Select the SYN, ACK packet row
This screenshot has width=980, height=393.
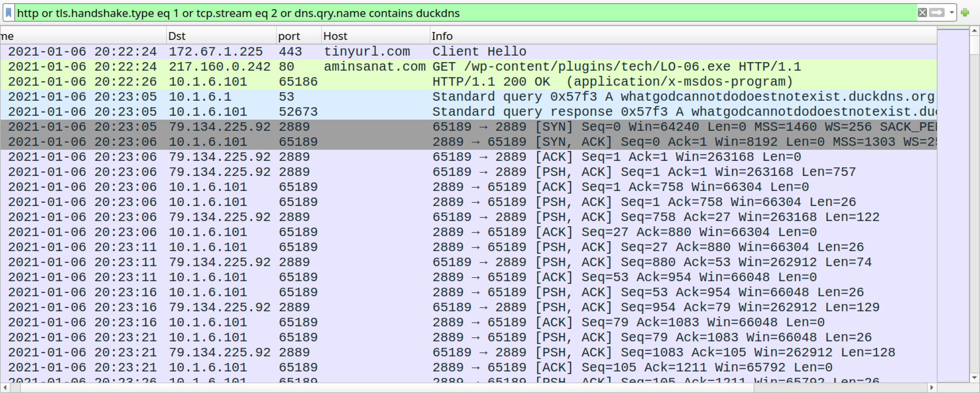click(468, 142)
